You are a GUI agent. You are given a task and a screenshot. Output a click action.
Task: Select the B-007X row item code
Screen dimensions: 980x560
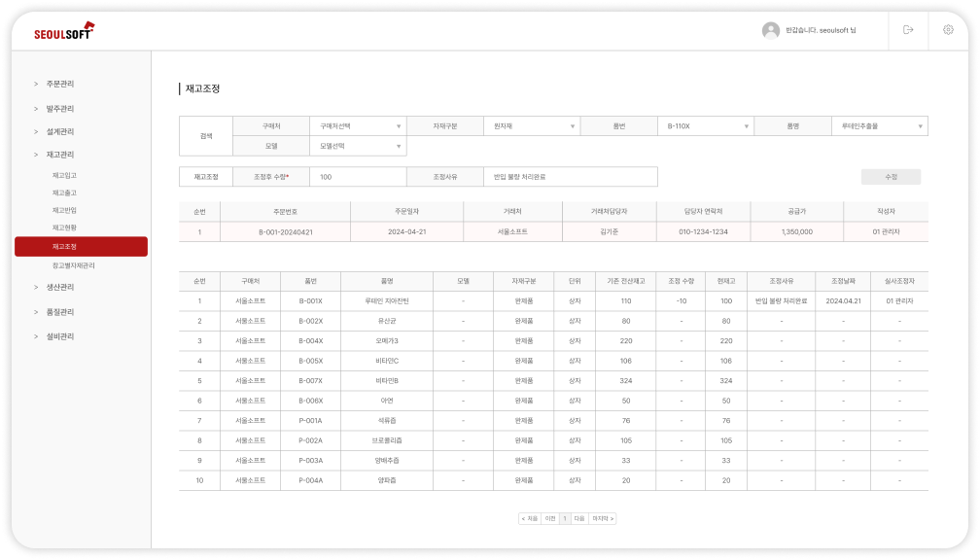click(x=311, y=381)
